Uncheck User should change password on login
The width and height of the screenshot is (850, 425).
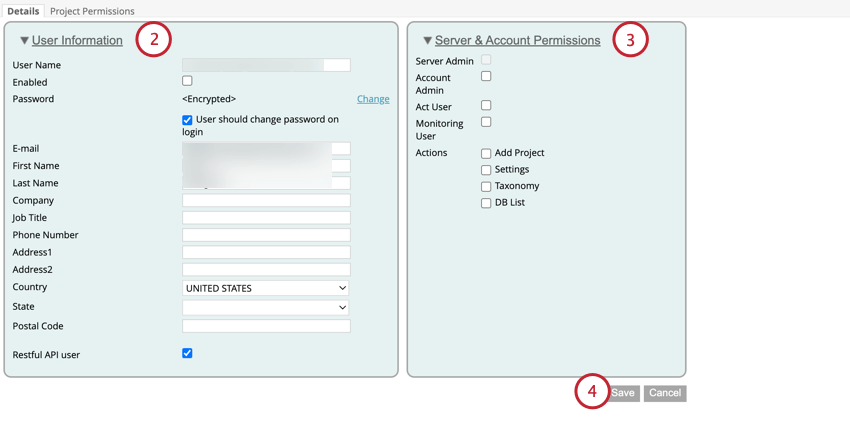187,120
